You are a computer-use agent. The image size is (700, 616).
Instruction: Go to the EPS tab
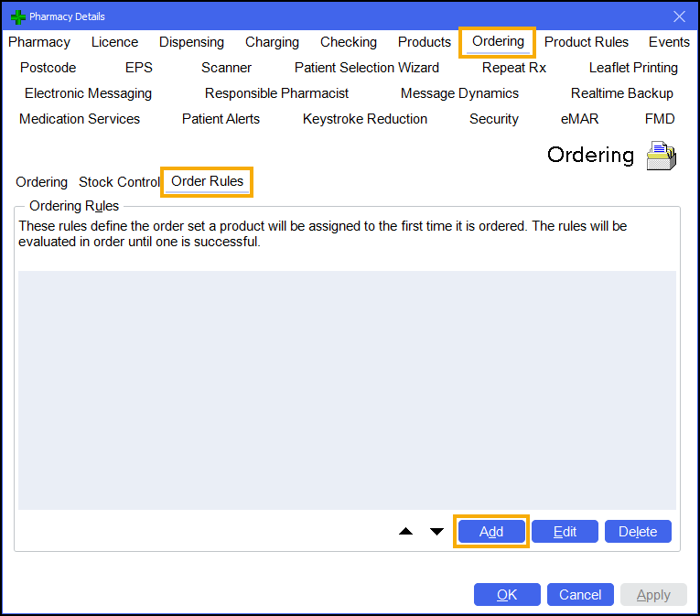pos(139,68)
